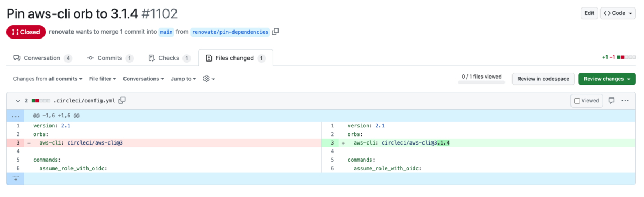Expand all hidden lines at hunk header
This screenshot has width=644, height=197.
tap(15, 115)
